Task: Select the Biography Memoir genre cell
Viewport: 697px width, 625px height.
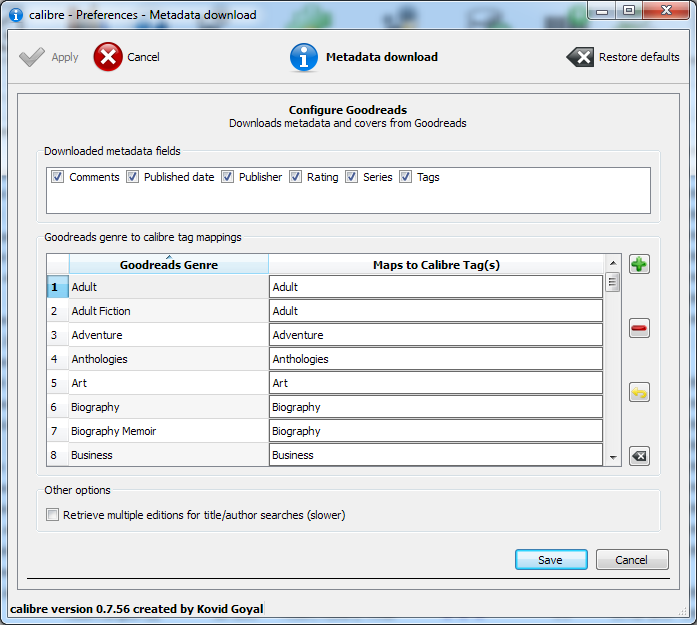Action: [x=168, y=431]
